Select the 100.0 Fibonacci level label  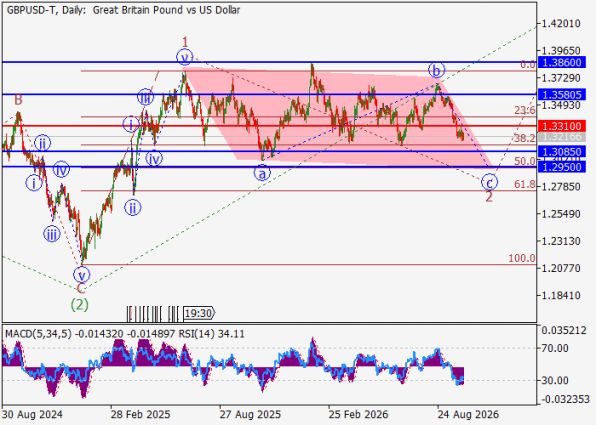click(522, 258)
